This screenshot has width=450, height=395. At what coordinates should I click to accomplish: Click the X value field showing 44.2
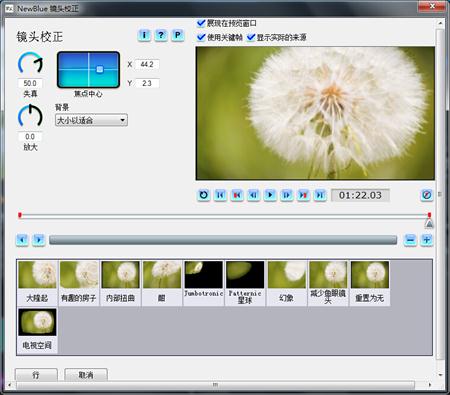pos(147,64)
